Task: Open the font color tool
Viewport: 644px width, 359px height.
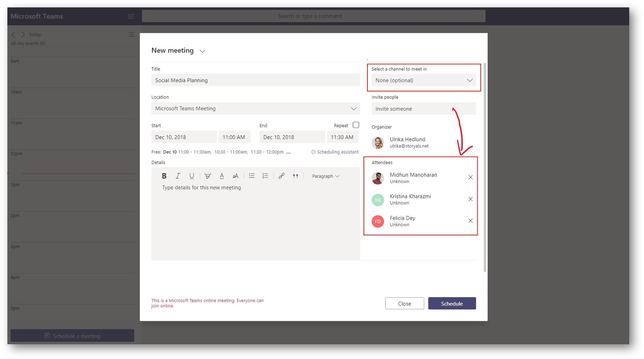Action: pyautogui.click(x=222, y=176)
